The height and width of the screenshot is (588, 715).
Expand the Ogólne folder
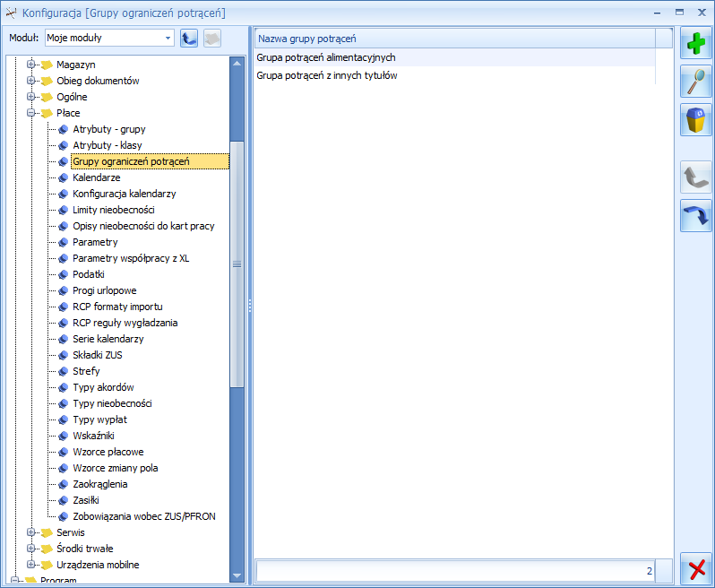(30, 96)
